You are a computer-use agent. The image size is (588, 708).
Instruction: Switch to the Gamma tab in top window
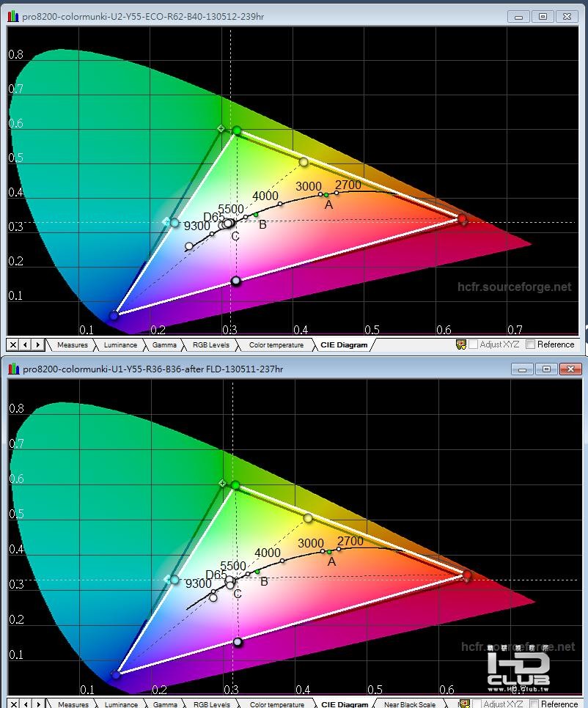164,345
